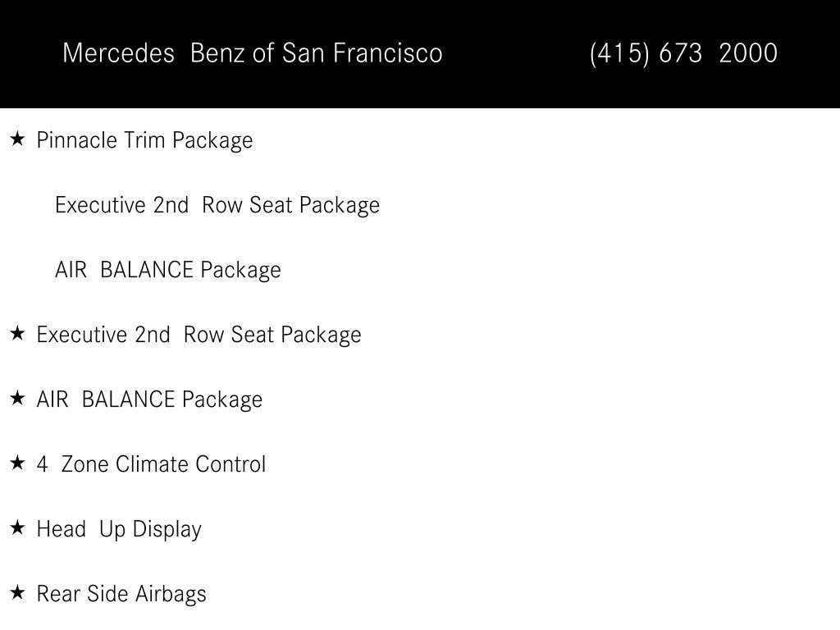Select indented Executive 2nd Row Seat Package sub-item
This screenshot has height=630, width=840.
point(217,206)
